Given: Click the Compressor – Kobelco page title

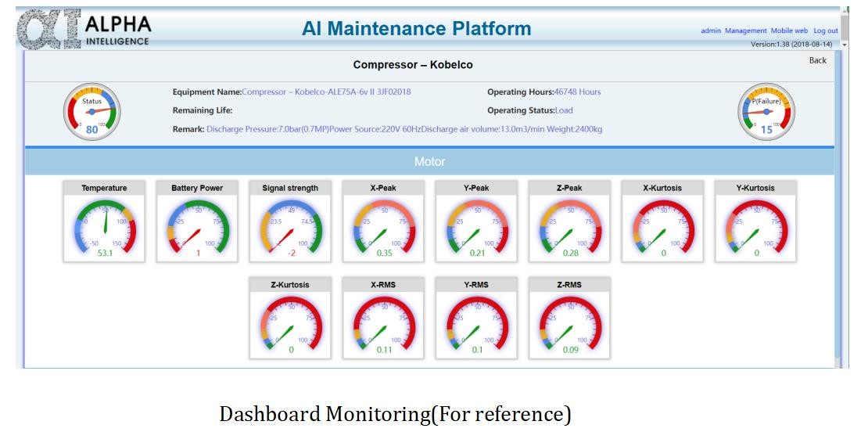Looking at the screenshot, I should pyautogui.click(x=413, y=65).
